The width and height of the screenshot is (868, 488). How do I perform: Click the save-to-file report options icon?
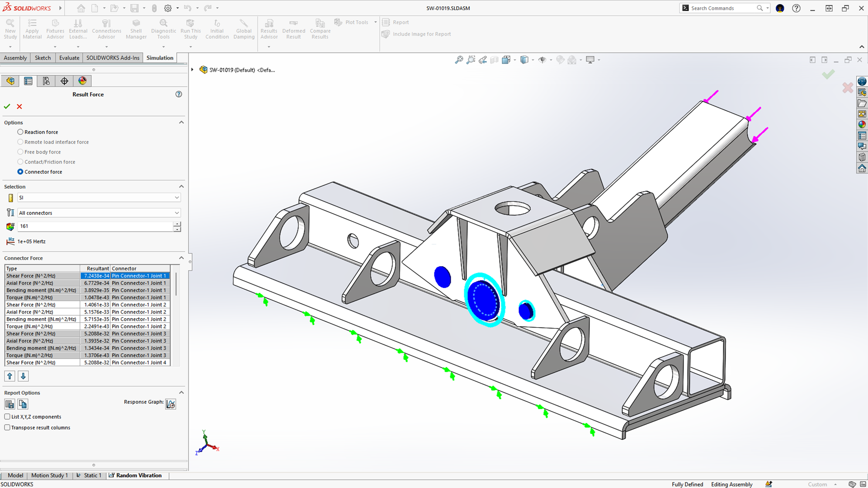[9, 404]
